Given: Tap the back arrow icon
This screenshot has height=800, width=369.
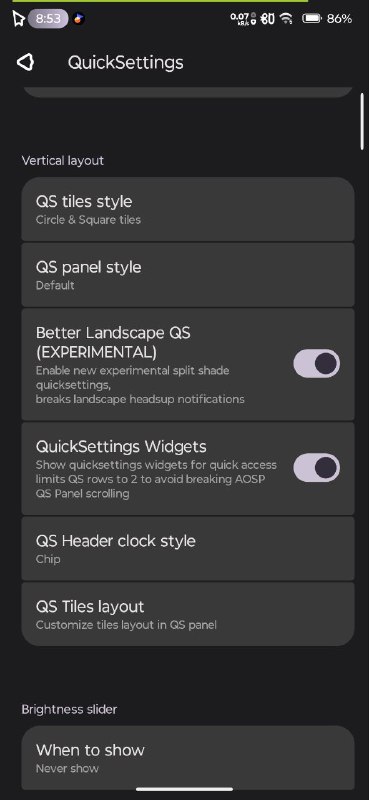Looking at the screenshot, I should (x=26, y=63).
